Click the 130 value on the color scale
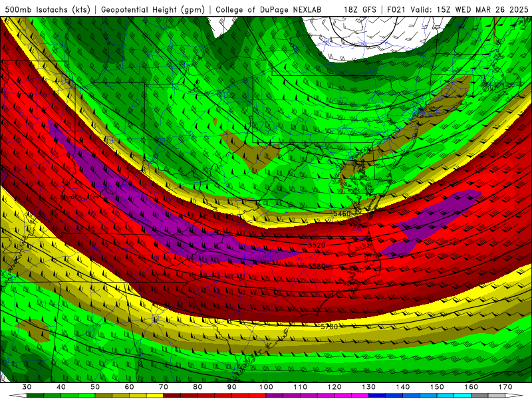Viewport: 532px width, 399px height. click(368, 387)
